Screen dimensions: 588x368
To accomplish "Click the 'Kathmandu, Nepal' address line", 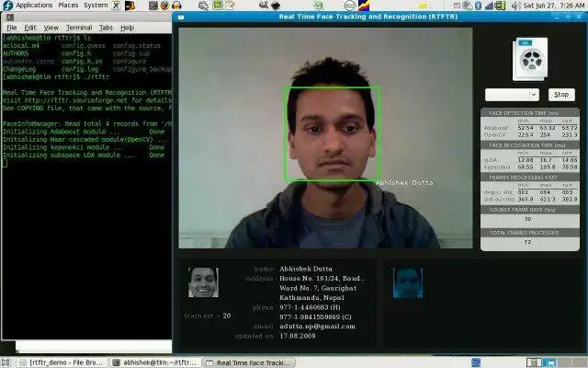I will 311,298.
